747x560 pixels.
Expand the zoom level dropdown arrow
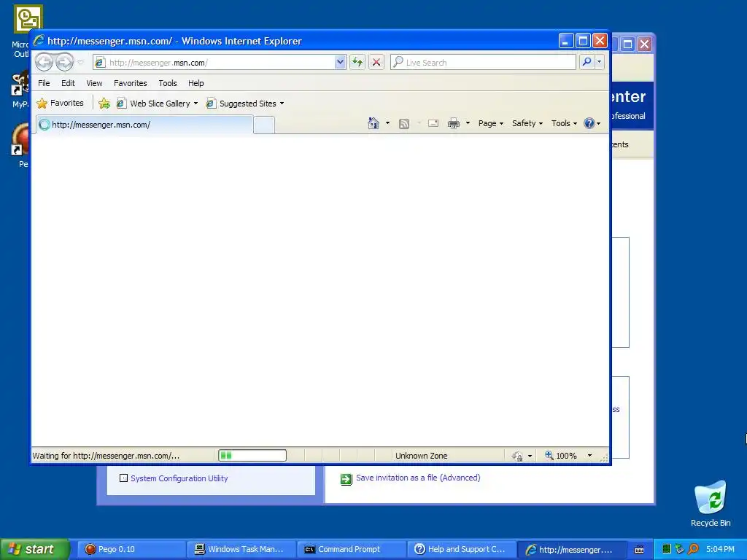point(589,456)
